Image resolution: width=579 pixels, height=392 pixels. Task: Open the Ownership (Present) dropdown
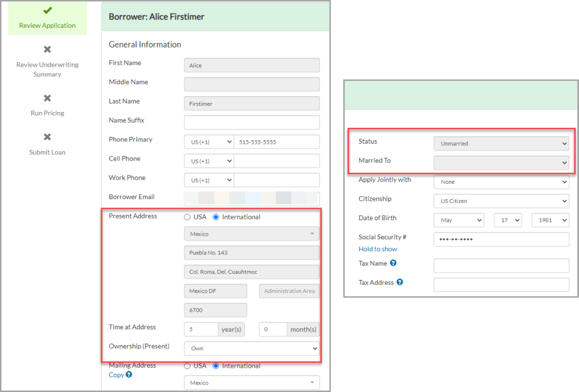[x=252, y=348]
